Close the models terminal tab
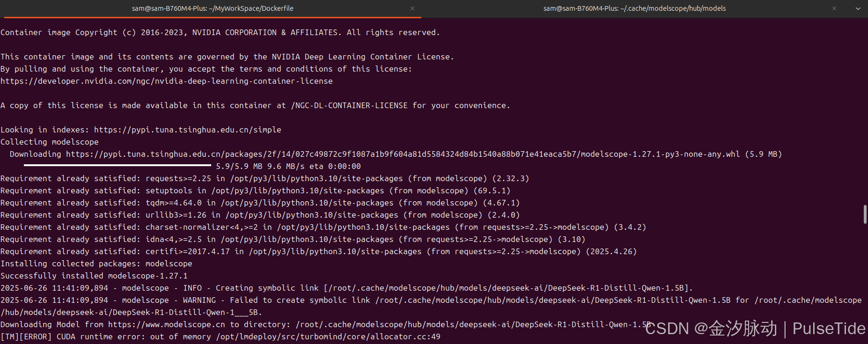Image resolution: width=868 pixels, height=344 pixels. [x=834, y=8]
